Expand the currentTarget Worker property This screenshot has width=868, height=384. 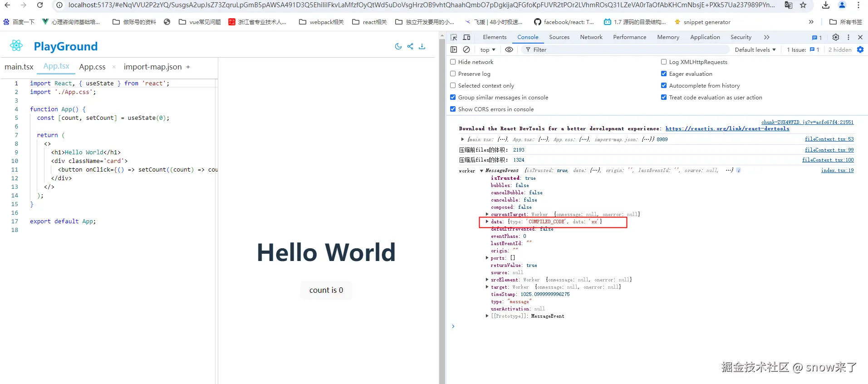[487, 214]
